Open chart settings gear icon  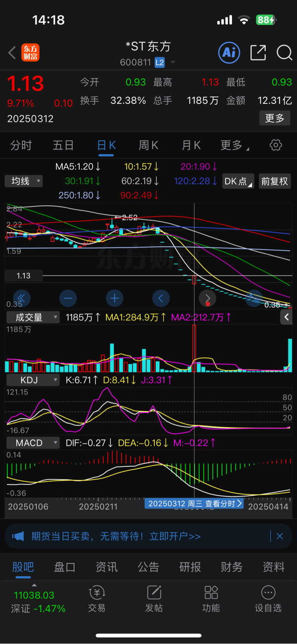[x=276, y=145]
